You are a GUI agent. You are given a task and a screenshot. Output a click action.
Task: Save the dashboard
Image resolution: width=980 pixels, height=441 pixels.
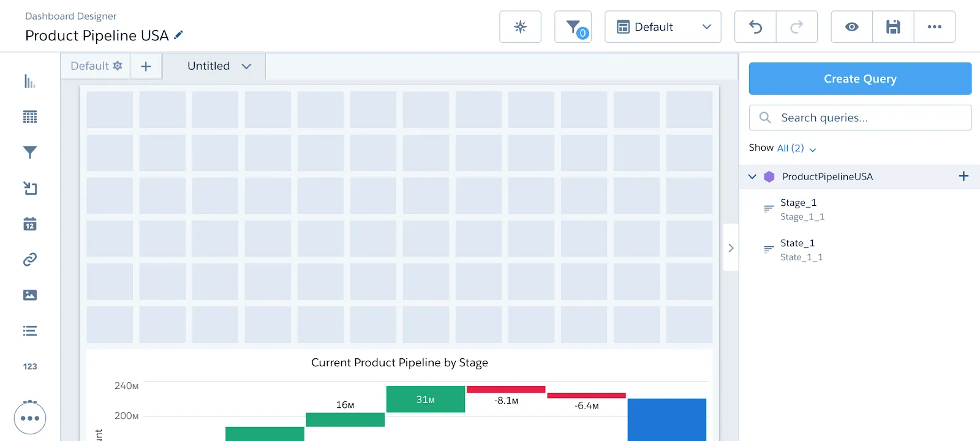point(893,27)
